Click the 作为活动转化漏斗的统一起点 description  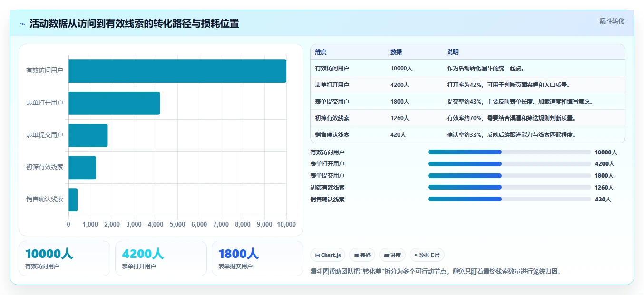pyautogui.click(x=486, y=68)
